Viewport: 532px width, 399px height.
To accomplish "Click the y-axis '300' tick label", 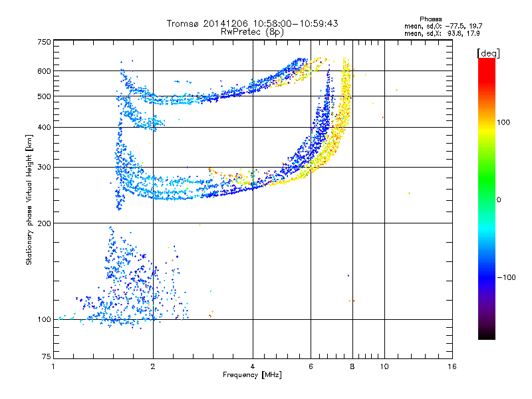I will tap(45, 167).
